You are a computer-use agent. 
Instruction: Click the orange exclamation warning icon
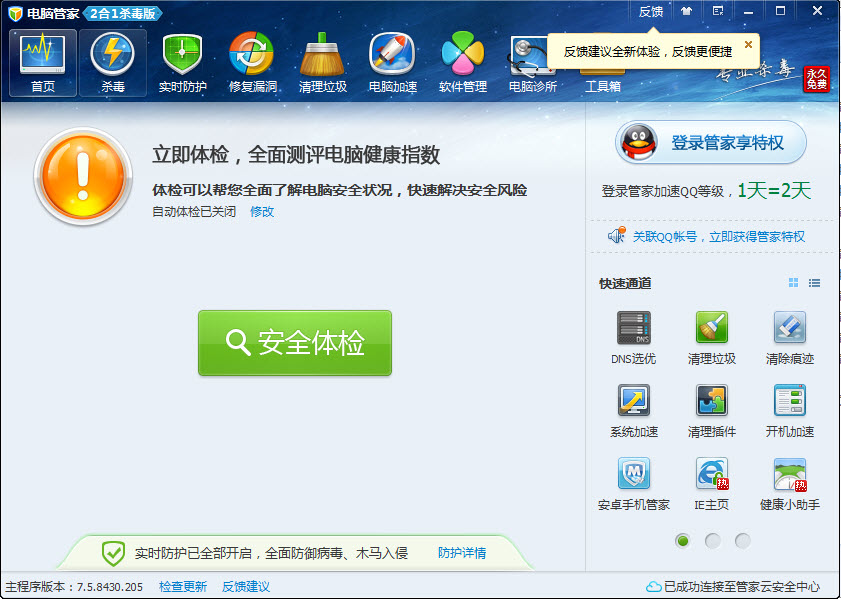click(83, 176)
